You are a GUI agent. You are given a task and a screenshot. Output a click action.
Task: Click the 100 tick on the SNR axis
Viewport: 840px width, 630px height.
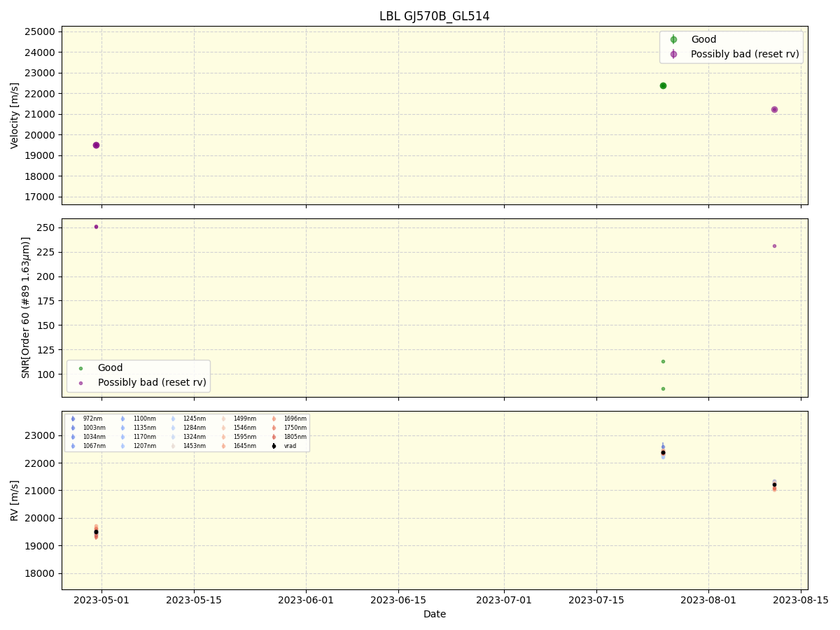coord(47,374)
